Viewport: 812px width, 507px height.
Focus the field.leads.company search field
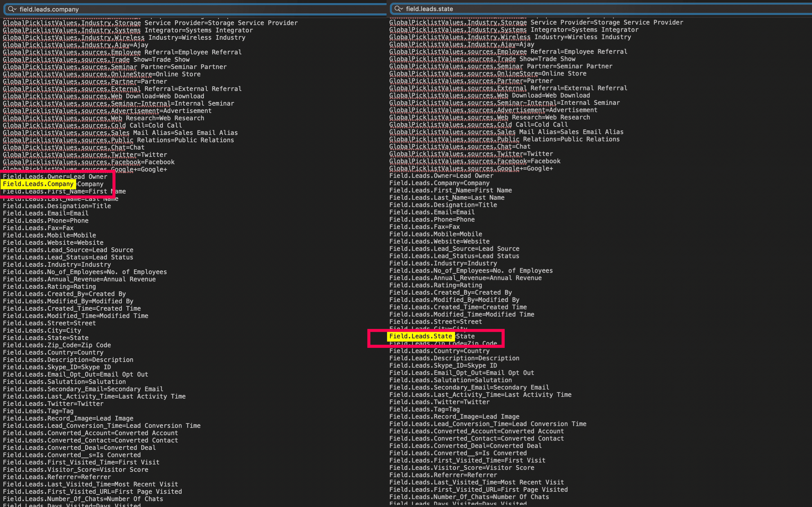coord(201,9)
